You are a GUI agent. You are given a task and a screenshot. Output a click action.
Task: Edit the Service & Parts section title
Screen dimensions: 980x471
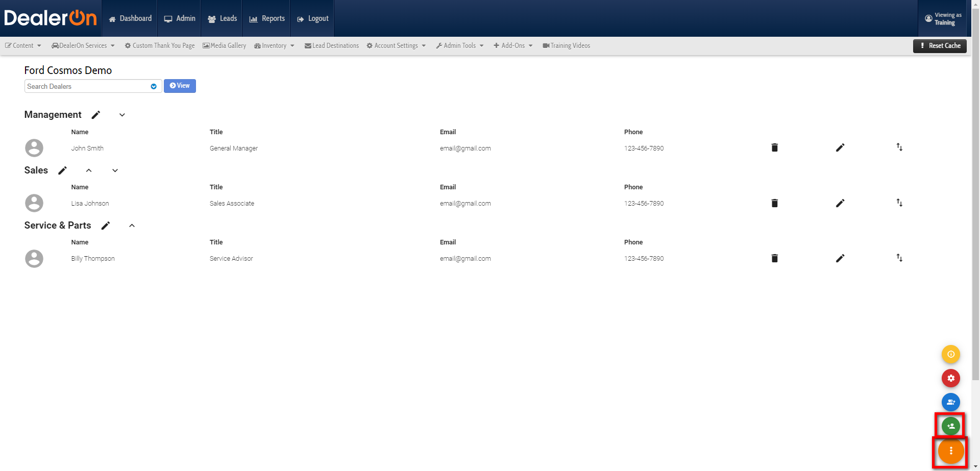coord(106,226)
